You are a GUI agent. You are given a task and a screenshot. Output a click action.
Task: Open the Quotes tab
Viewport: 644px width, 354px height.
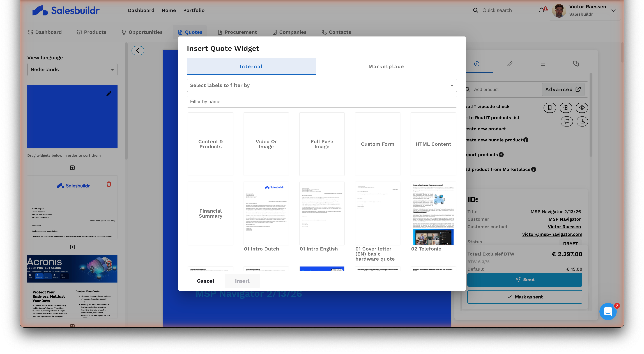click(190, 32)
